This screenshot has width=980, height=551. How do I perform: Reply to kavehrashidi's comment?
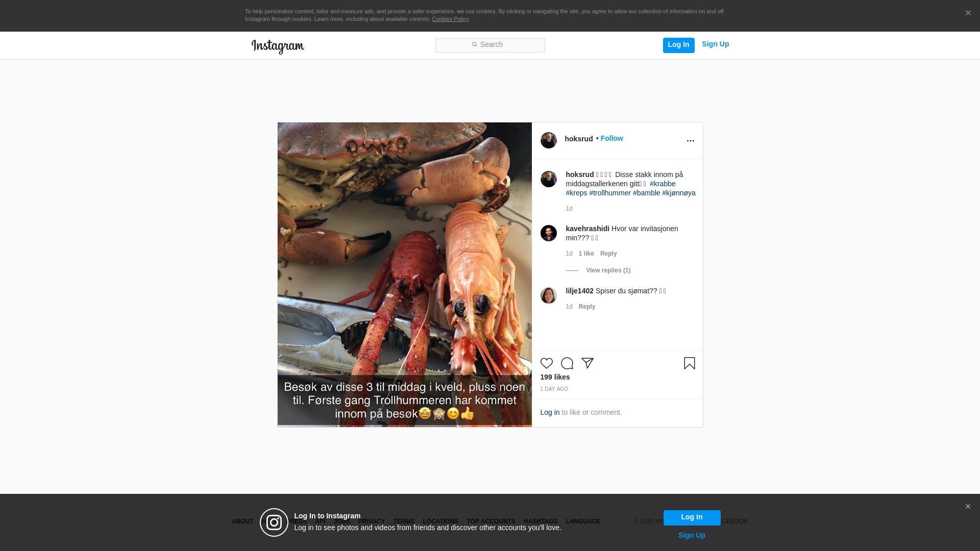click(x=608, y=254)
